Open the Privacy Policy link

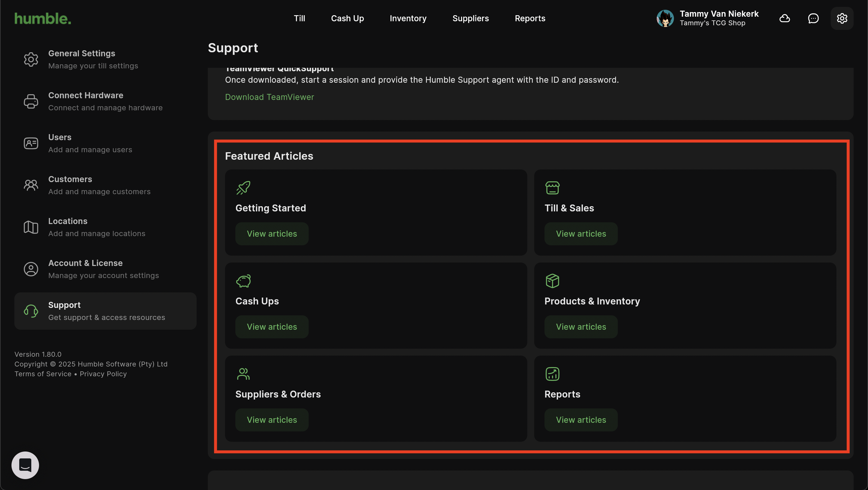[103, 374]
